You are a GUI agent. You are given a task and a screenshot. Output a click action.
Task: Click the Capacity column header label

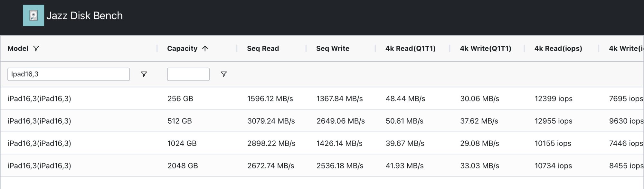click(182, 49)
